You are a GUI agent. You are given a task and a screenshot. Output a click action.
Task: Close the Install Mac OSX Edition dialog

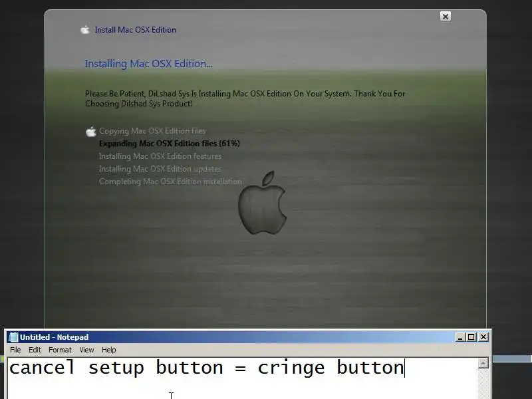click(445, 16)
